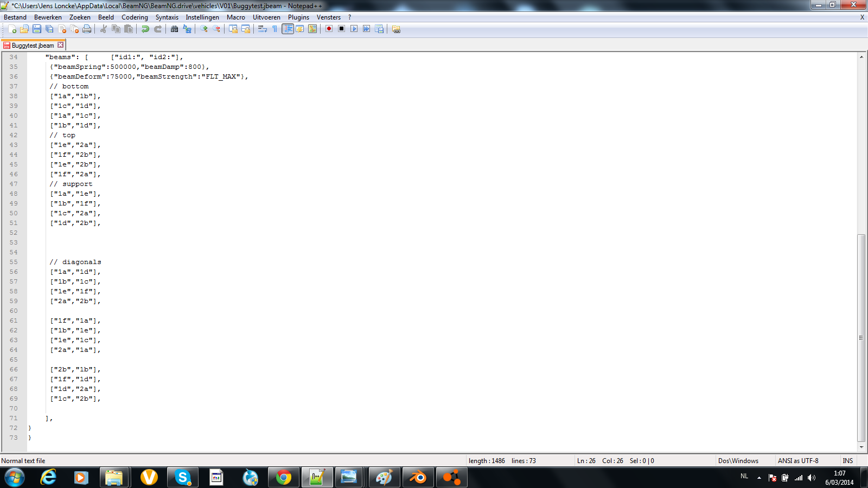Undo the last edit with green arrow

tap(145, 29)
